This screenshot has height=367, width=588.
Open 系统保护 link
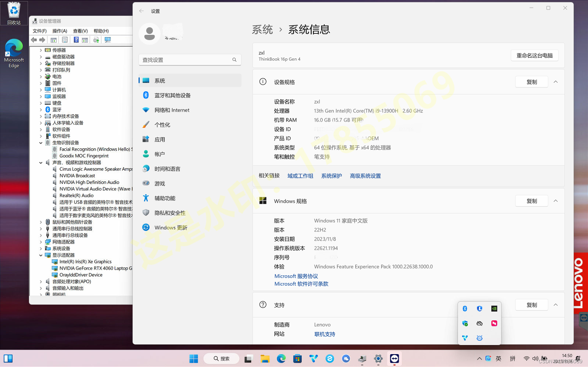pos(331,176)
